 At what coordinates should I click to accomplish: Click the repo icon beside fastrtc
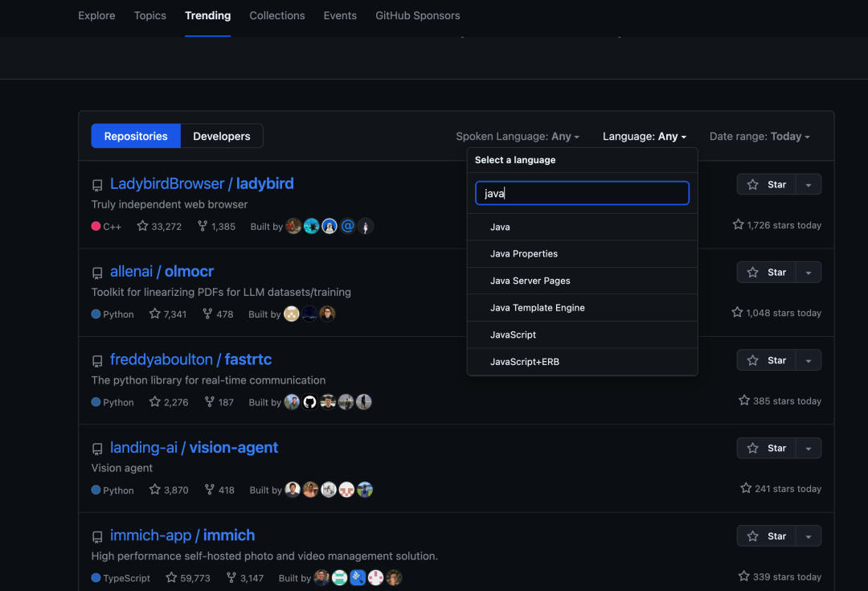coord(97,361)
